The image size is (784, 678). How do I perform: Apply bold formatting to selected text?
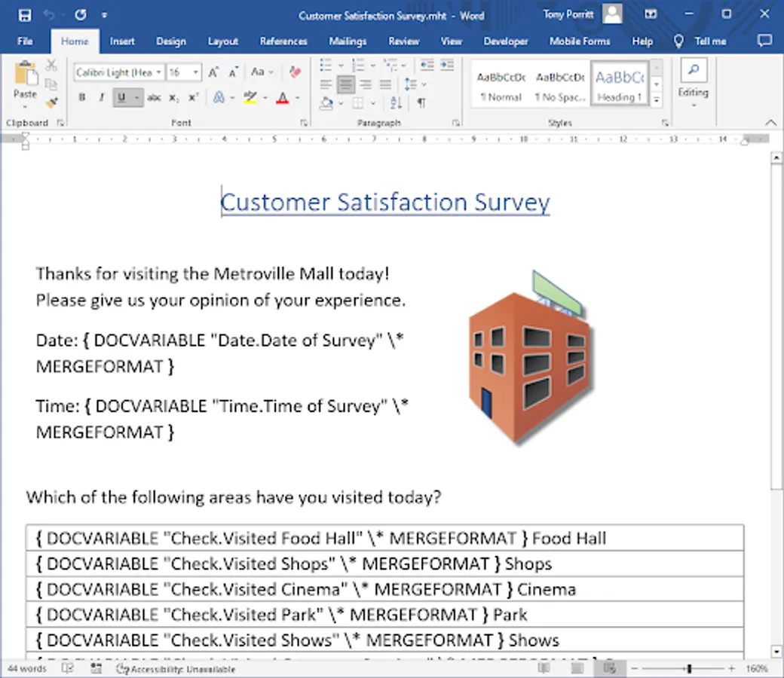click(x=82, y=97)
